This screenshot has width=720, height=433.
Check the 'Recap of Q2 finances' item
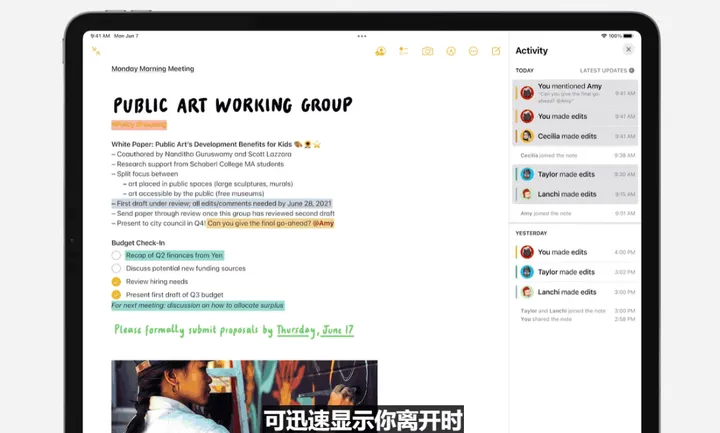(x=116, y=255)
